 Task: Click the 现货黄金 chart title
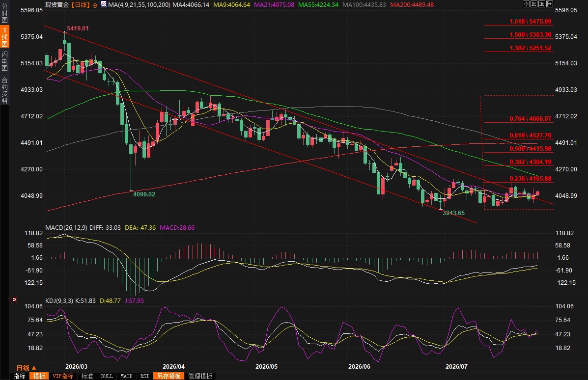57,5
